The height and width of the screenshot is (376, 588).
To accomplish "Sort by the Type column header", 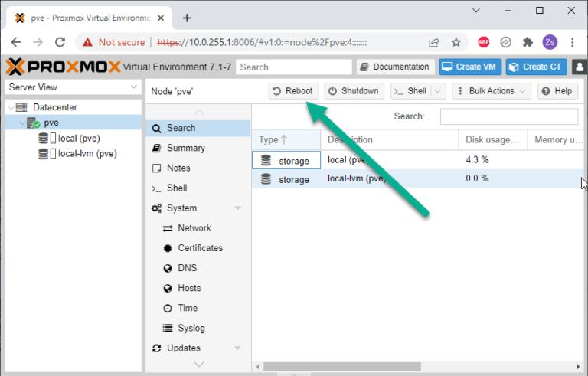I will point(286,140).
